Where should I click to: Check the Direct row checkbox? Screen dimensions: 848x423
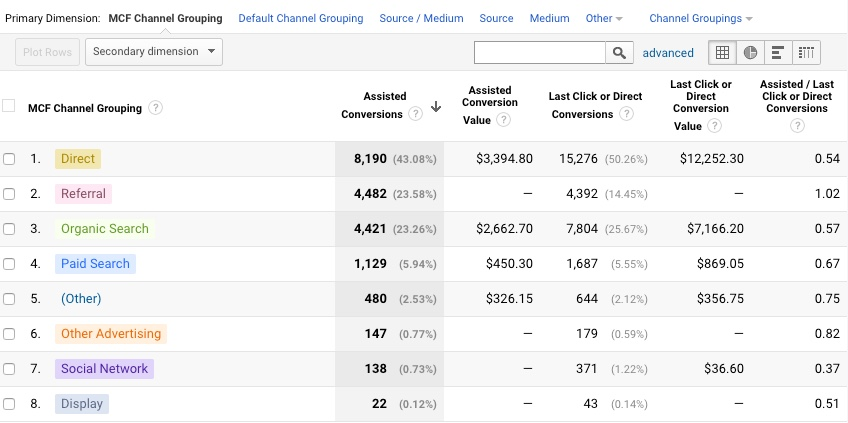coord(10,159)
